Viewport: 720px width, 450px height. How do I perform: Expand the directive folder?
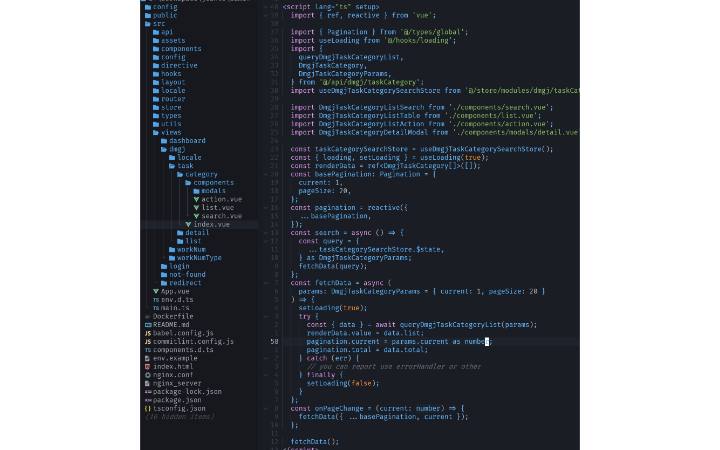pyautogui.click(x=156, y=66)
